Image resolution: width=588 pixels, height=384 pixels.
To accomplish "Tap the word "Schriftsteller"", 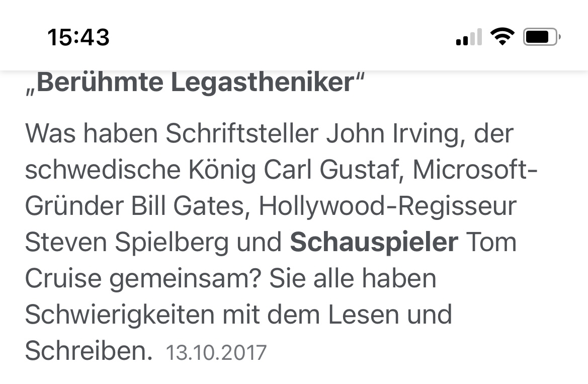I will point(242,134).
